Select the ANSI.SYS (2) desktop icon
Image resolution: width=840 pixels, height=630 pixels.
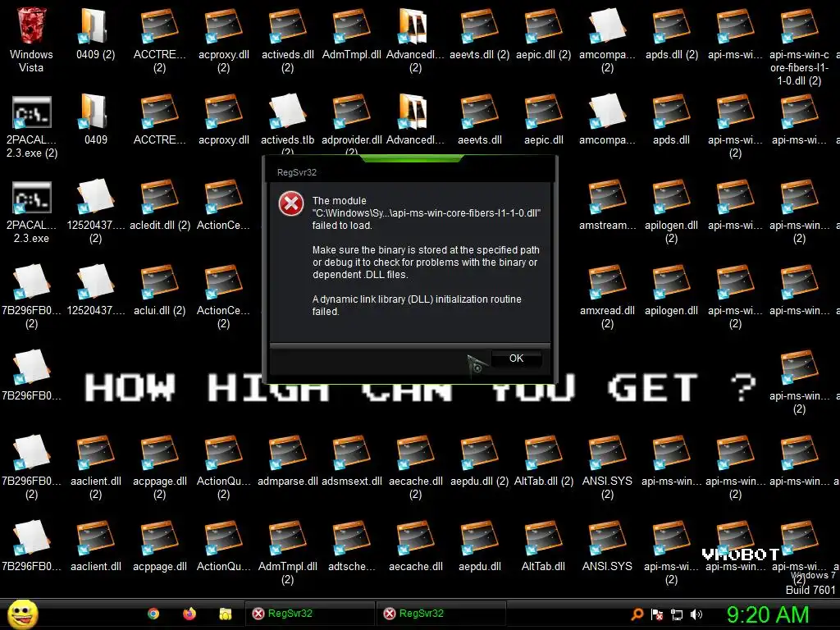click(607, 467)
